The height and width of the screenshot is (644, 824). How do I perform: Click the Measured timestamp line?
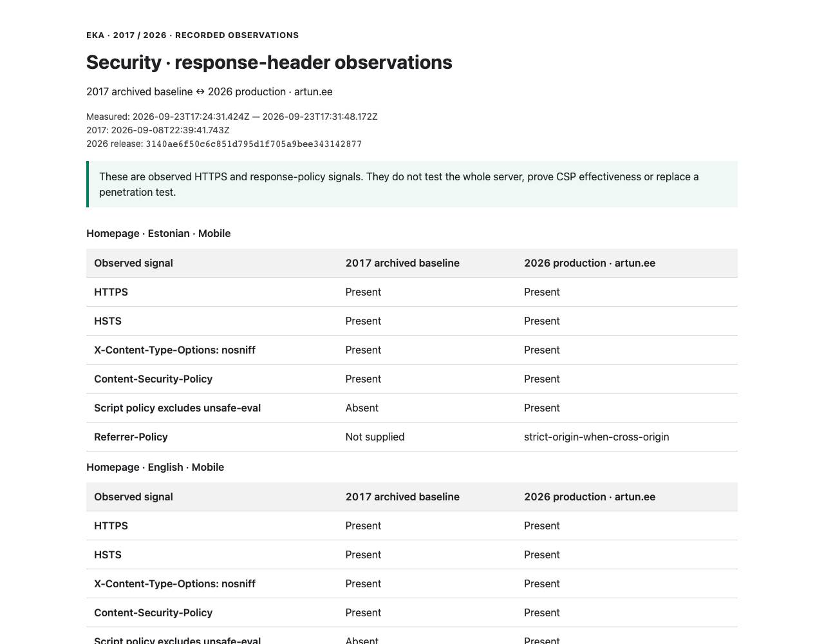232,117
